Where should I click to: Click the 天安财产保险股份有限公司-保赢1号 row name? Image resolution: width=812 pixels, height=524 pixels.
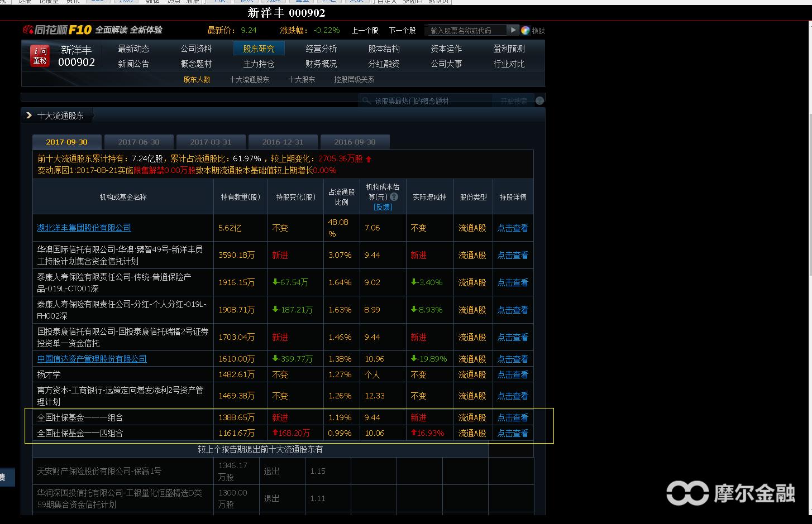point(99,471)
